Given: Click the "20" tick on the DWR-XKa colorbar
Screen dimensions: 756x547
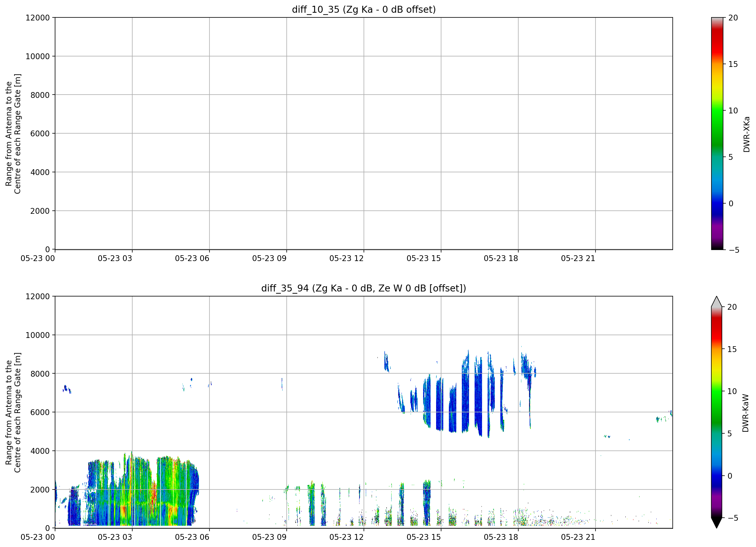Looking at the screenshot, I should tap(733, 18).
